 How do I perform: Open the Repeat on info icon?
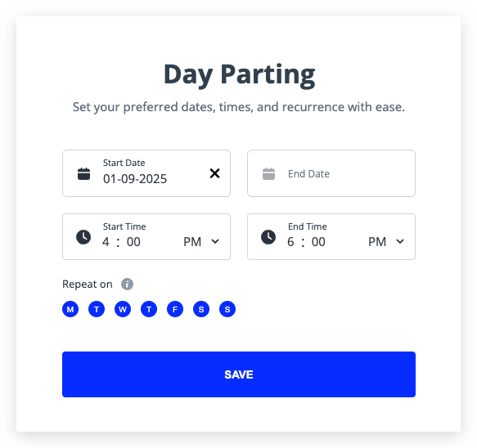127,284
